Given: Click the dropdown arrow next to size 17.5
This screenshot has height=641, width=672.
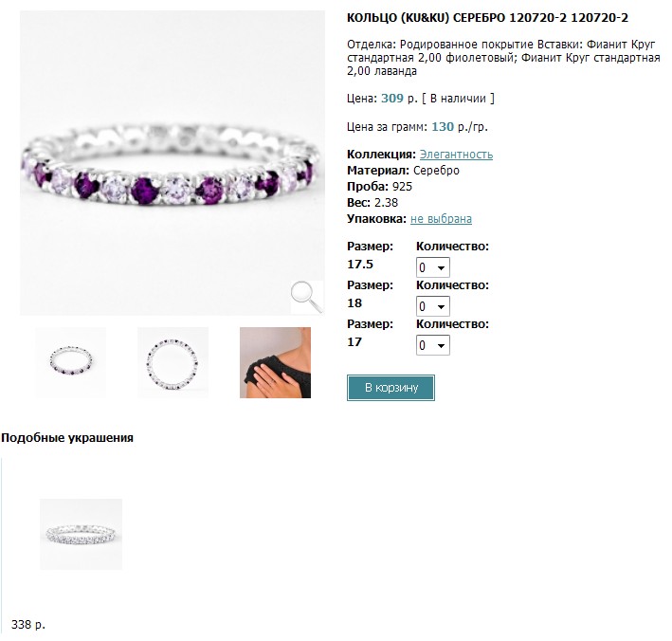Looking at the screenshot, I should tap(441, 268).
